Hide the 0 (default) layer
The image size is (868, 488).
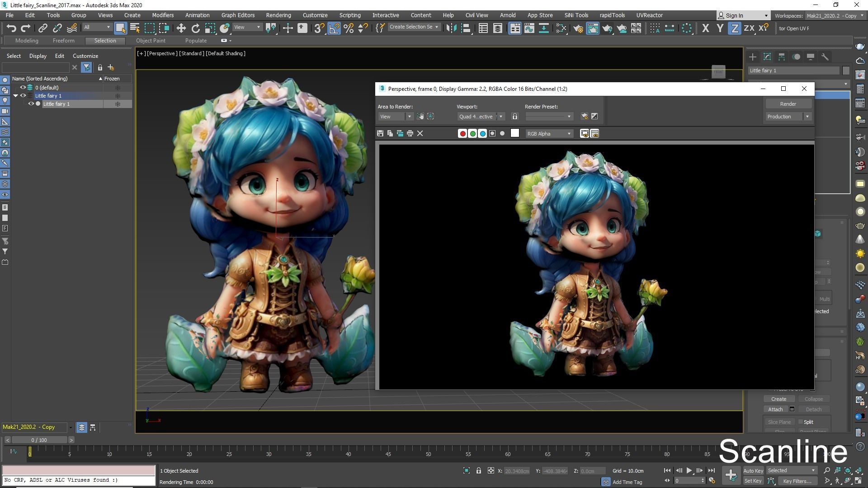point(23,88)
